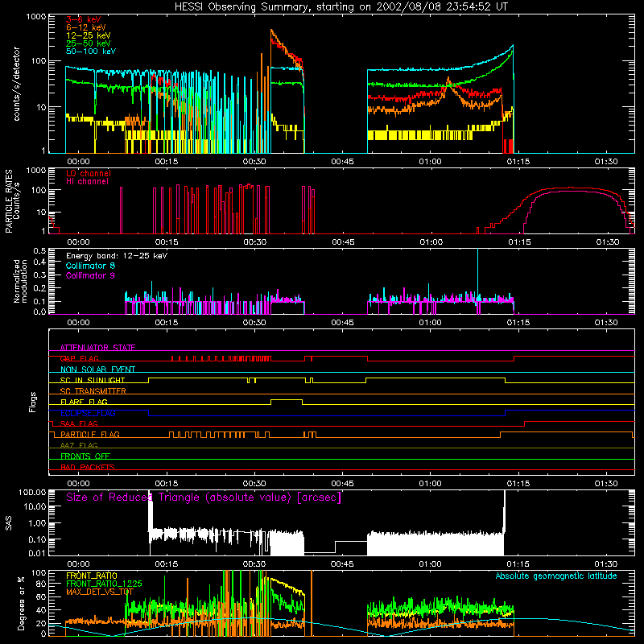644x644 pixels.
Task: Select the green FRONT_RATIO_1225 legend label
Action: point(104,584)
